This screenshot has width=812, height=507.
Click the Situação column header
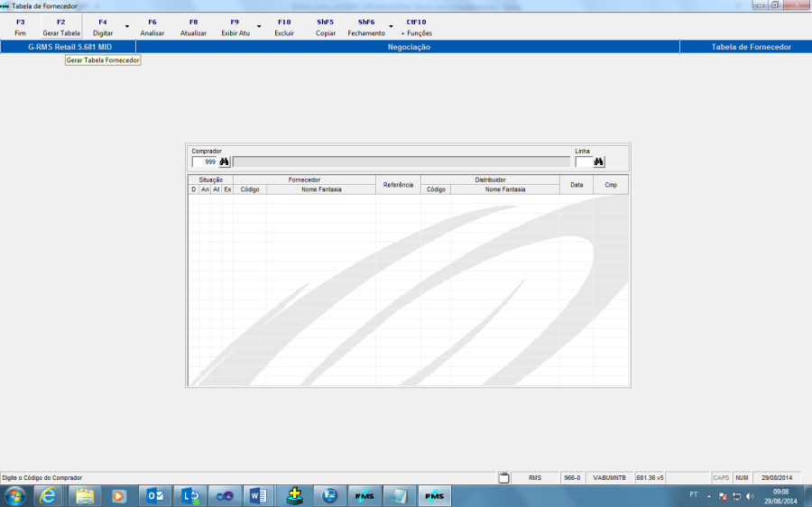click(x=211, y=180)
